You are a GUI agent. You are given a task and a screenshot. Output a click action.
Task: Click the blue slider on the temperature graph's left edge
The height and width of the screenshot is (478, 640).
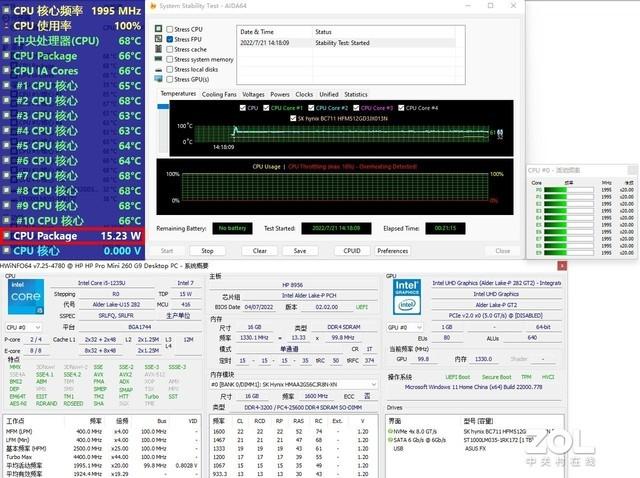163,107
